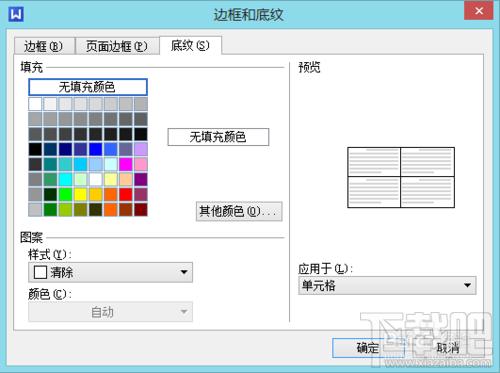The height and width of the screenshot is (373, 500).
Task: Choose the pure yellow swatch
Action: (x=80, y=195)
